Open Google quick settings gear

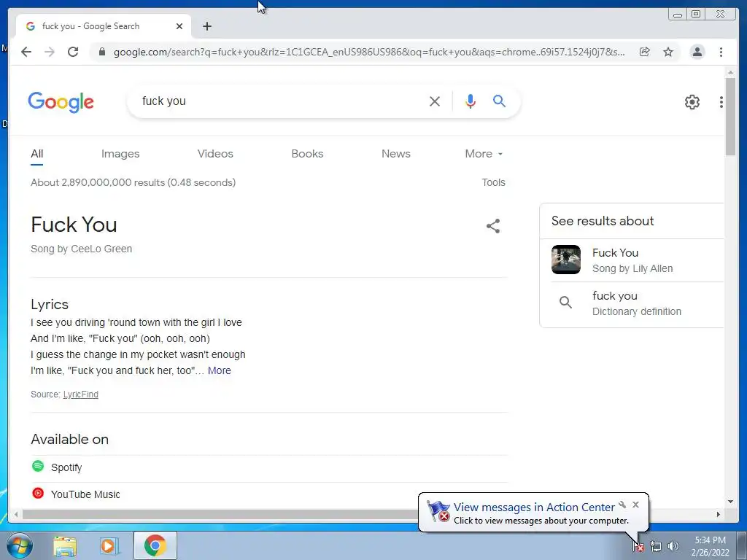click(x=692, y=101)
